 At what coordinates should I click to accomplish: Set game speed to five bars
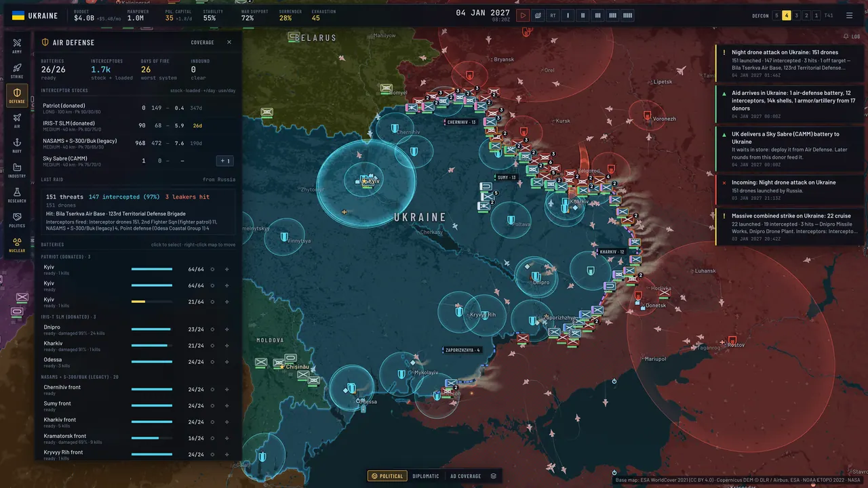pyautogui.click(x=627, y=16)
